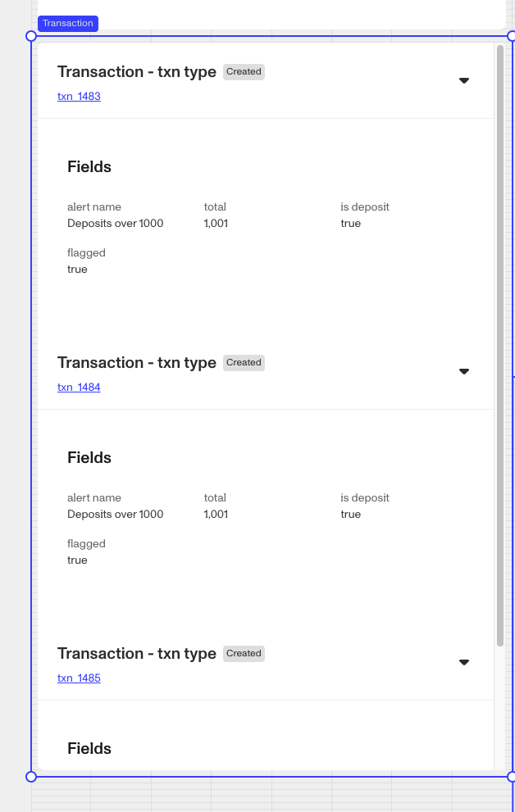Click the bottom-right resize handle circle
515x812 pixels.
(512, 777)
